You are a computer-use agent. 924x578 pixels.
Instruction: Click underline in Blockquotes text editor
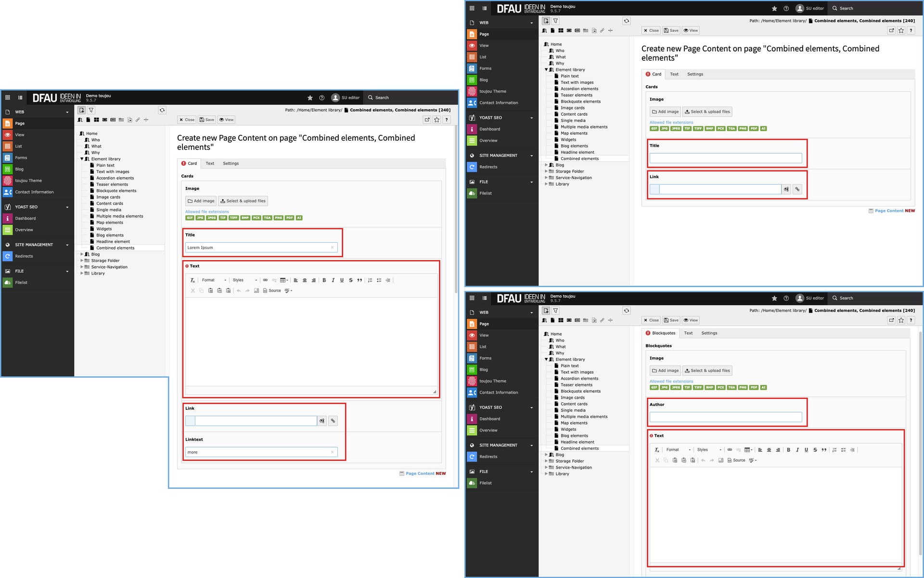(x=806, y=450)
